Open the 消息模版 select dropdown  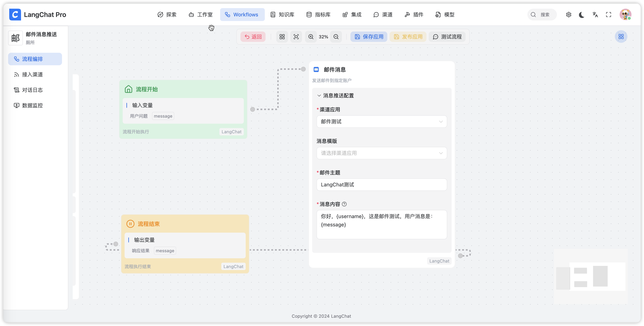point(381,153)
